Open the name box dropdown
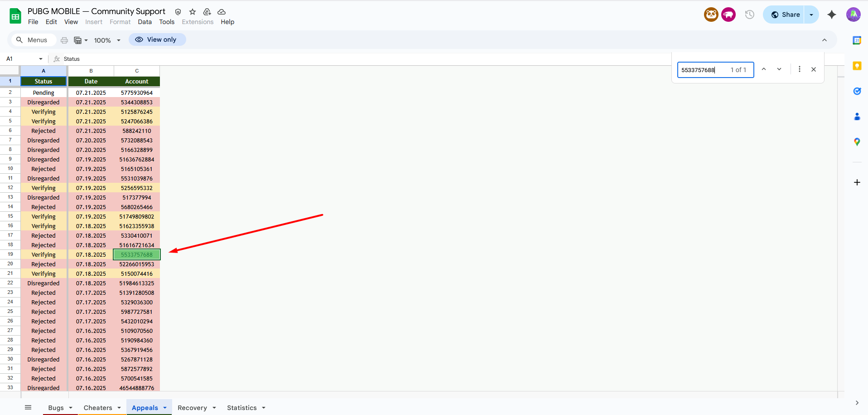The image size is (868, 415). click(41, 59)
